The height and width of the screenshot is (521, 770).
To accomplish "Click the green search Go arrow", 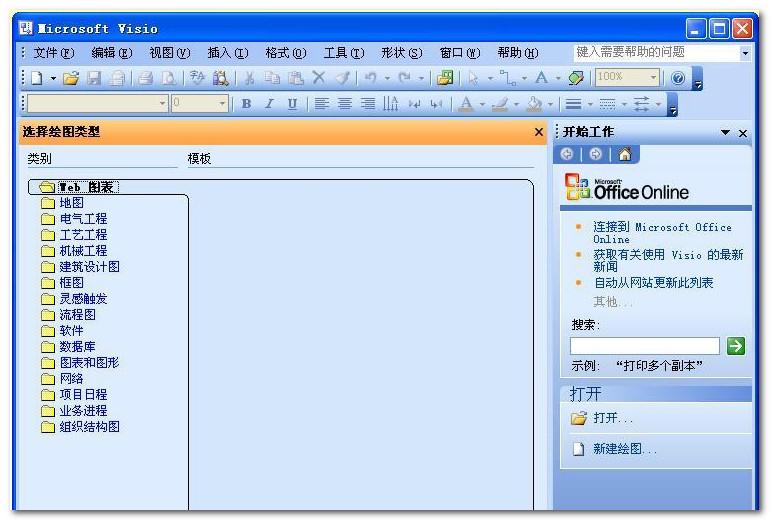I will pos(736,346).
